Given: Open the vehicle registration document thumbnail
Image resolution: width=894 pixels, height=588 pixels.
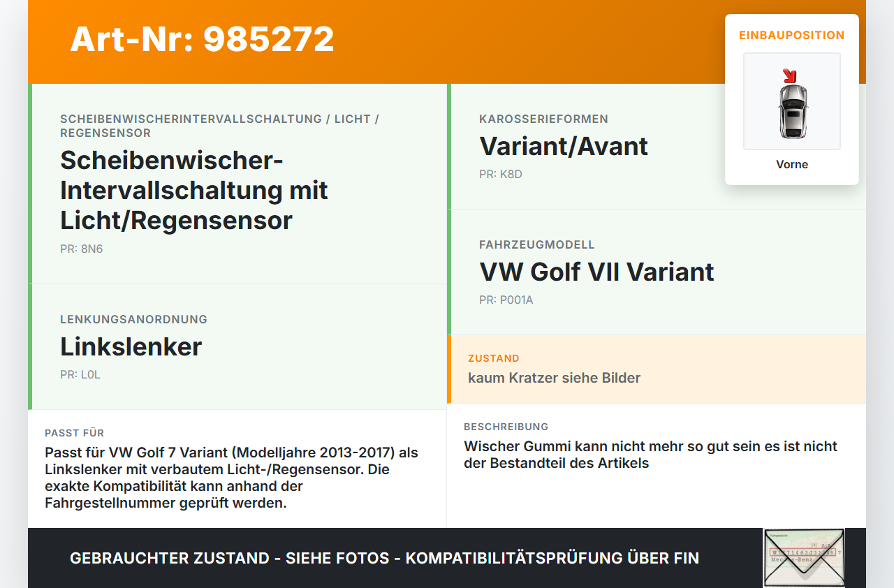Looking at the screenshot, I should point(804,558).
